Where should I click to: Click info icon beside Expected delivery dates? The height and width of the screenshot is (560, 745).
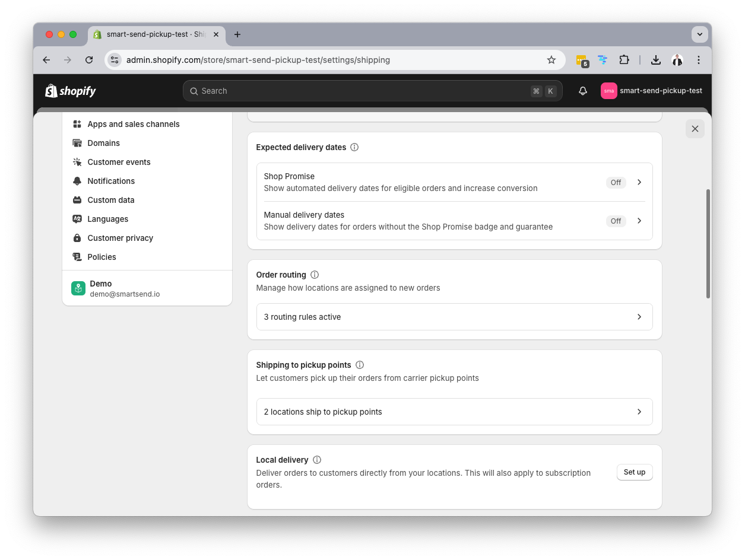pyautogui.click(x=354, y=147)
